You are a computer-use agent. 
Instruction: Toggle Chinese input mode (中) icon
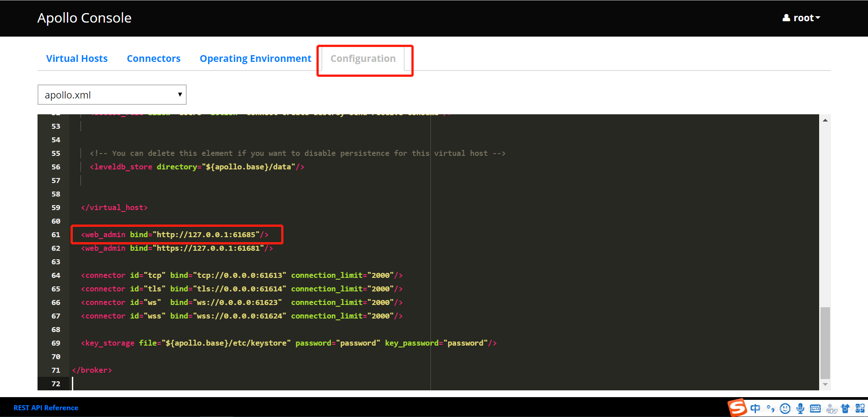pos(755,408)
